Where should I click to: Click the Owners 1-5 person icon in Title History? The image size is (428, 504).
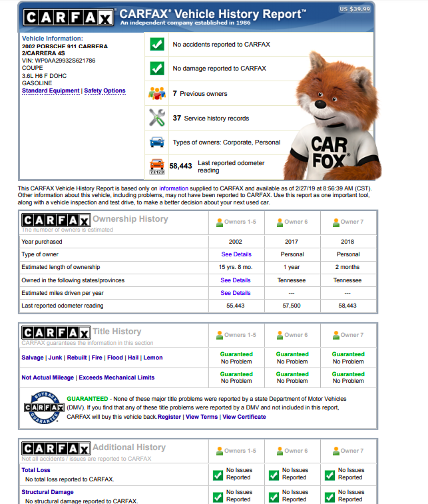pos(220,336)
